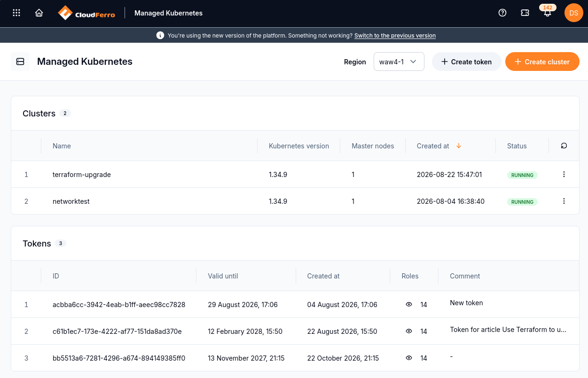Click date 2026-08-22 15:47:01

click(x=449, y=175)
